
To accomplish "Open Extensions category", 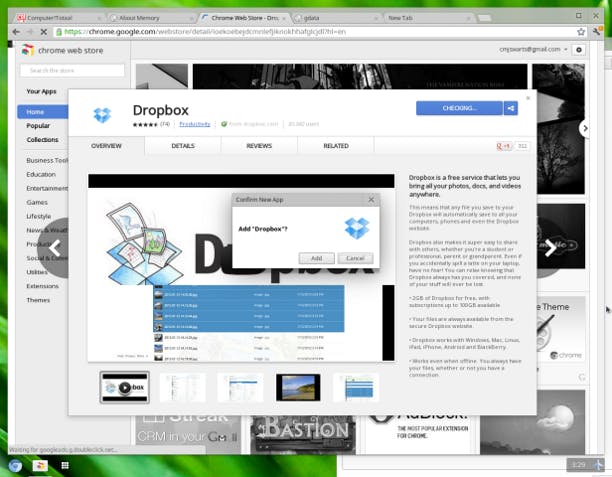I will click(43, 286).
